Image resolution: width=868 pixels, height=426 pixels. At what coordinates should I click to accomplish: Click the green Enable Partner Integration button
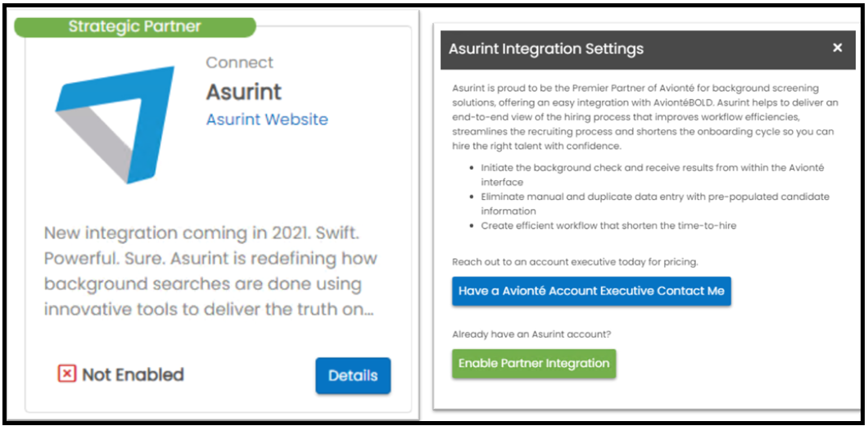(x=534, y=364)
